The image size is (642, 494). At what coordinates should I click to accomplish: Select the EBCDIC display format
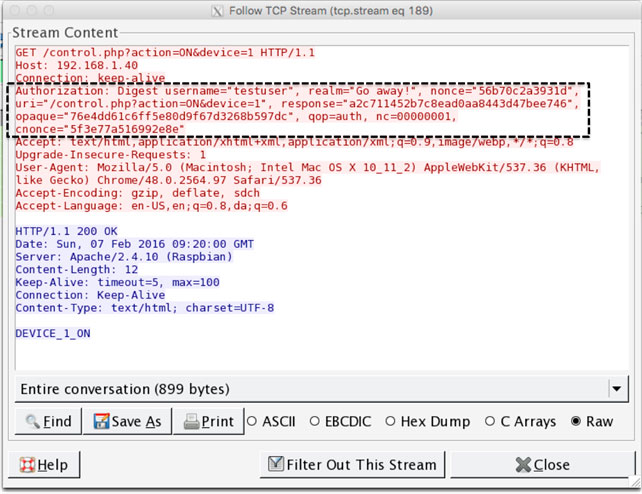[341, 421]
